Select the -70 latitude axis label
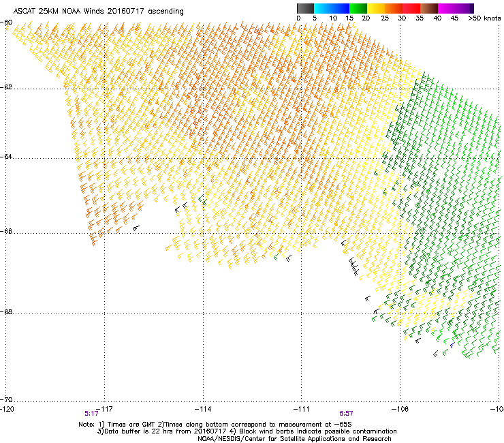This screenshot has height=443, width=504. tap(6, 399)
